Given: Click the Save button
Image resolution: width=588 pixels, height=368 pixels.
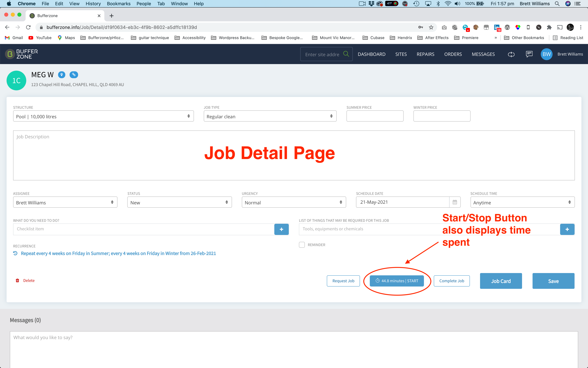Looking at the screenshot, I should [x=554, y=281].
